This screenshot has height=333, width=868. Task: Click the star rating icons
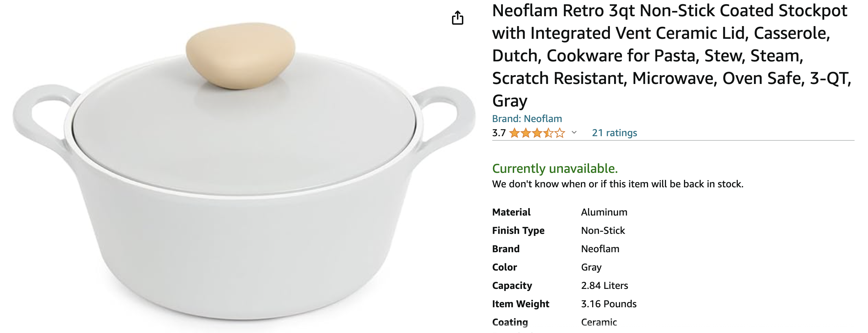pyautogui.click(x=537, y=133)
